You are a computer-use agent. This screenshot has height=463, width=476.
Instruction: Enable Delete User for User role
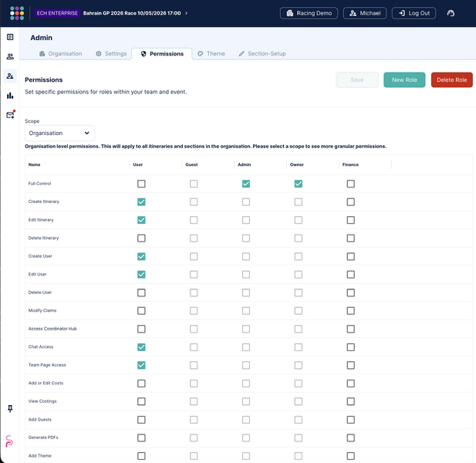click(x=141, y=292)
